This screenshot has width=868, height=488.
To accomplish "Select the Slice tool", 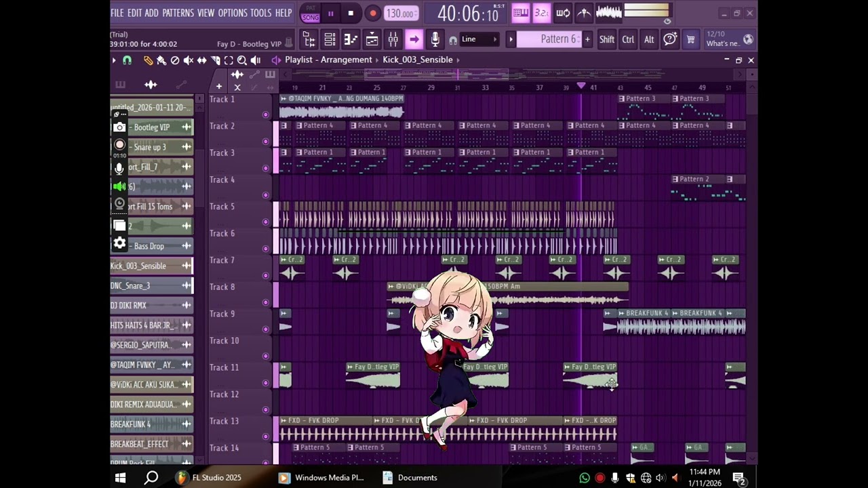I will click(216, 60).
